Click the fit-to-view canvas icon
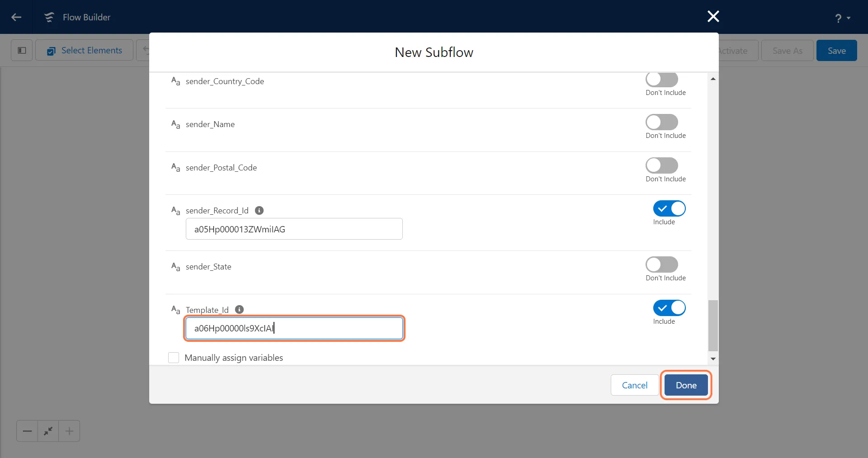This screenshot has width=868, height=458. (48, 431)
